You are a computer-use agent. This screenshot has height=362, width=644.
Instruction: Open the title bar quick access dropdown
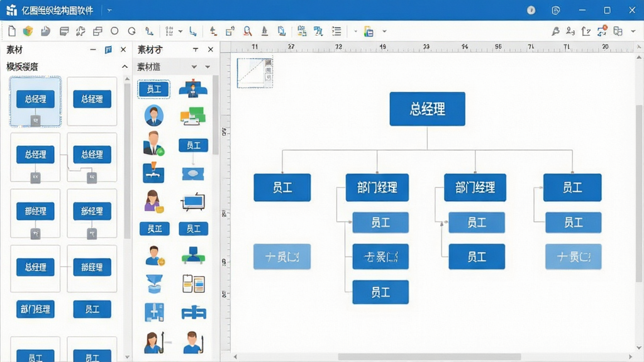[109, 10]
